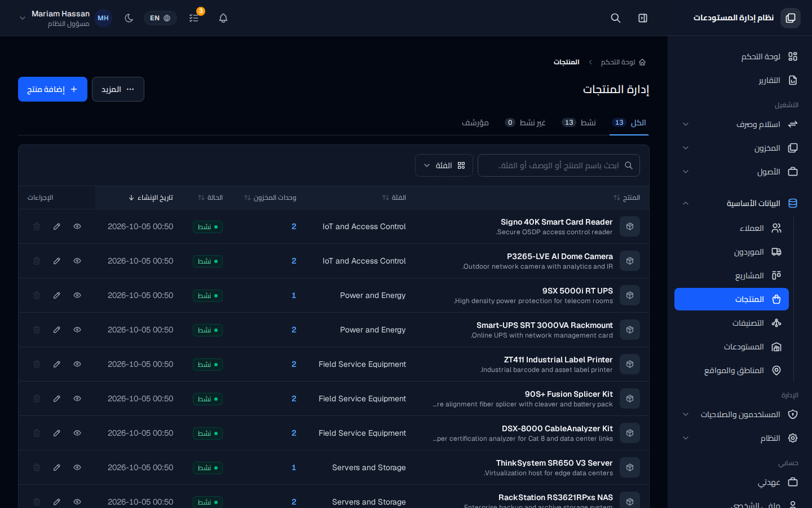The width and height of the screenshot is (812, 508).
Task: Switch to the نشط tab
Action: pos(579,122)
